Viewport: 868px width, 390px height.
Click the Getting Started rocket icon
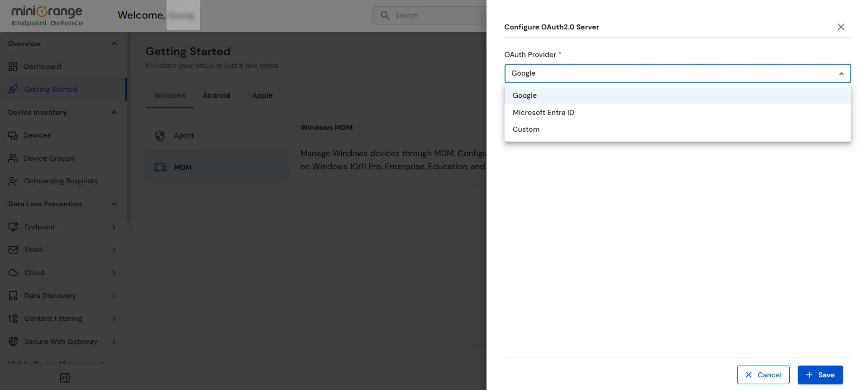pos(13,90)
